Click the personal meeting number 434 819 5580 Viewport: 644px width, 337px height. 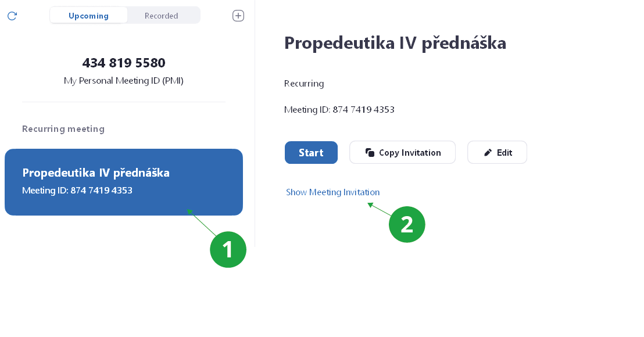pos(124,63)
